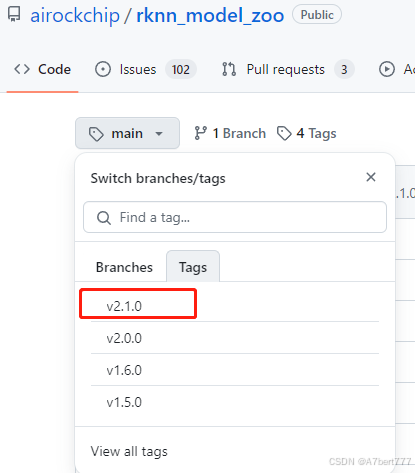Select tag v1.6.0
The width and height of the screenshot is (415, 473).
(x=235, y=370)
